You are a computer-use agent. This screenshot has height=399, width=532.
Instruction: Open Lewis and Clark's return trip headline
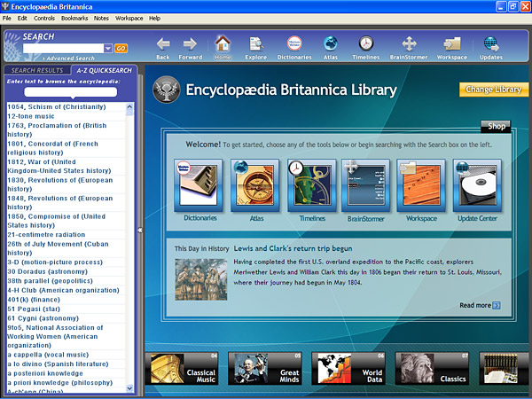coord(293,248)
